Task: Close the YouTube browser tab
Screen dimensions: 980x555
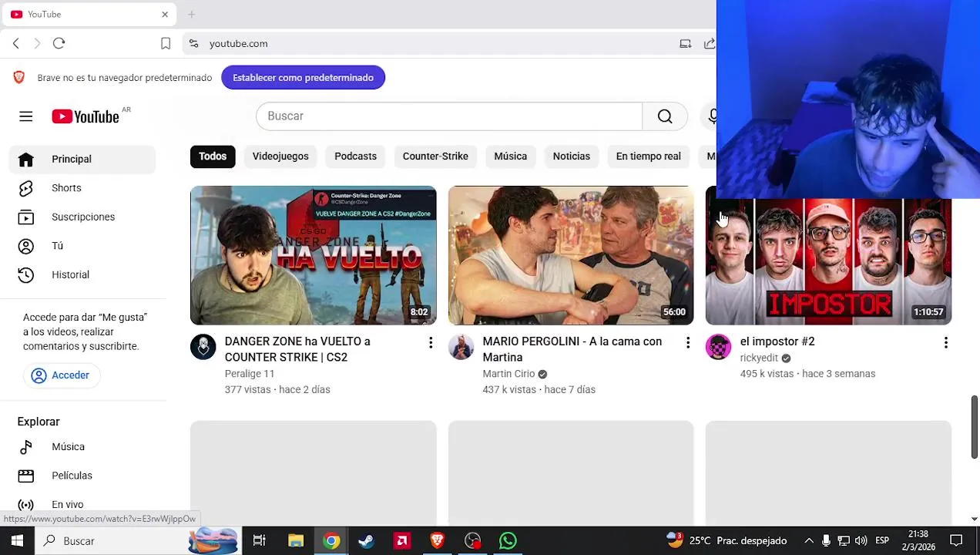Action: [x=165, y=15]
